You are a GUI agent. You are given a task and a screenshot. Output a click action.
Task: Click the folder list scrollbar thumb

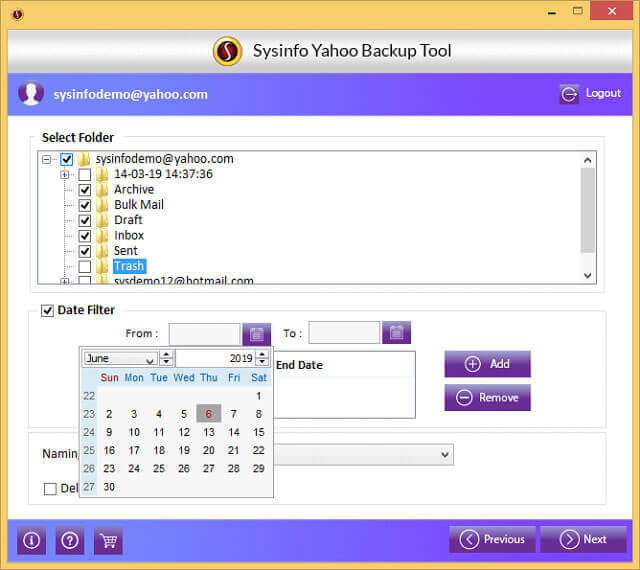click(587, 210)
